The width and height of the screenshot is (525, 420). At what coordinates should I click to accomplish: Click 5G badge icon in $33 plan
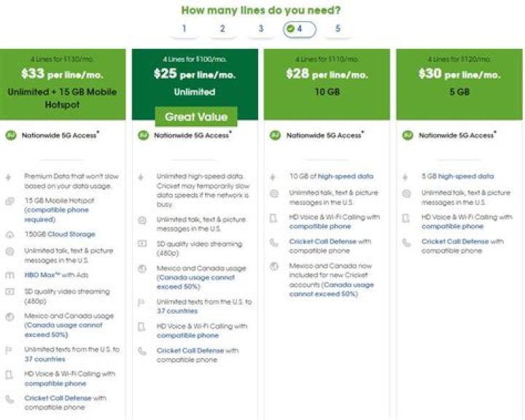(x=10, y=136)
